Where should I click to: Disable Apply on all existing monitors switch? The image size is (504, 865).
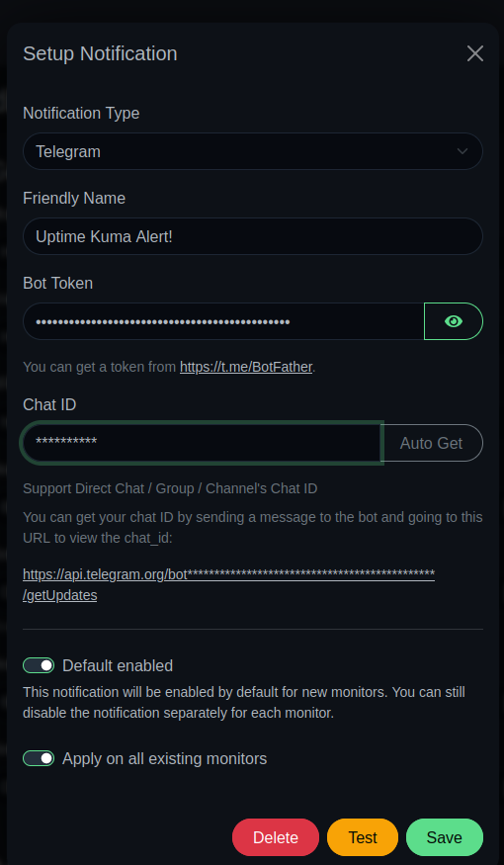(x=39, y=758)
